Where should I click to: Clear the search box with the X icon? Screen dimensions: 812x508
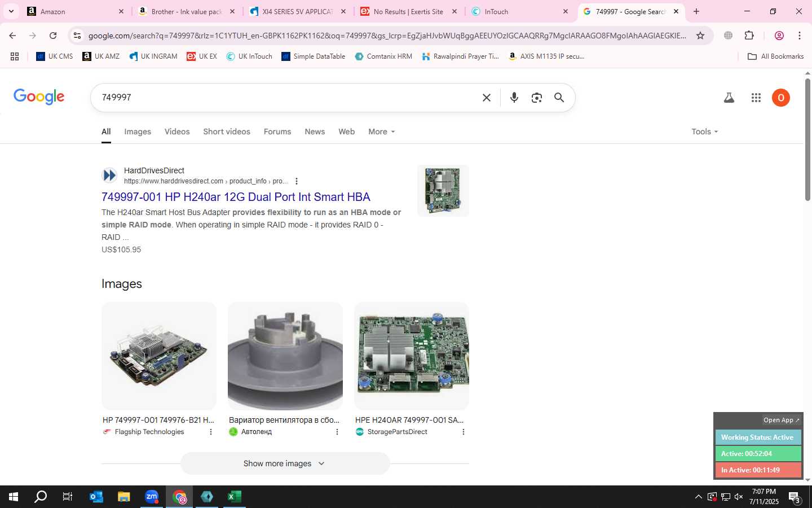point(487,98)
